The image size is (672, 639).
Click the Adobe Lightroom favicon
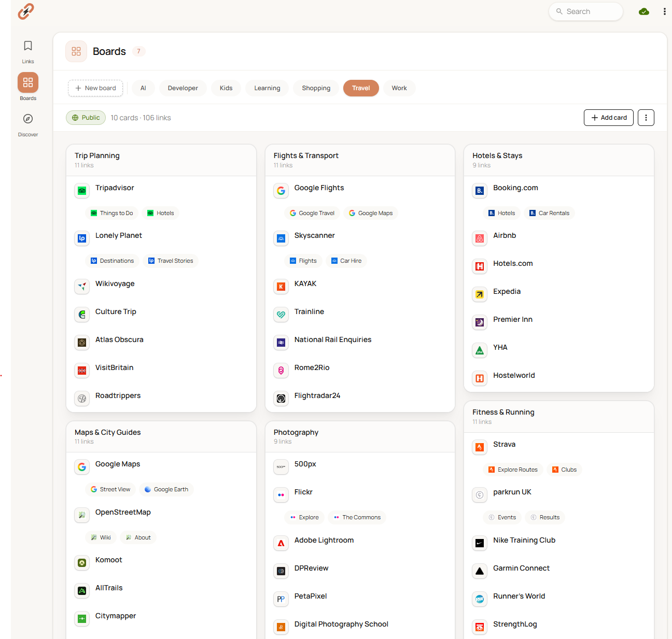click(x=281, y=543)
